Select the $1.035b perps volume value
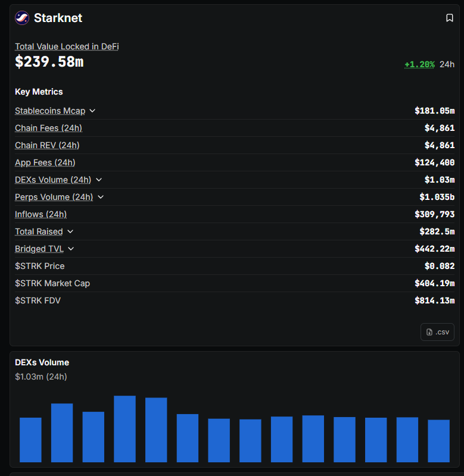The height and width of the screenshot is (476, 464). click(x=437, y=197)
